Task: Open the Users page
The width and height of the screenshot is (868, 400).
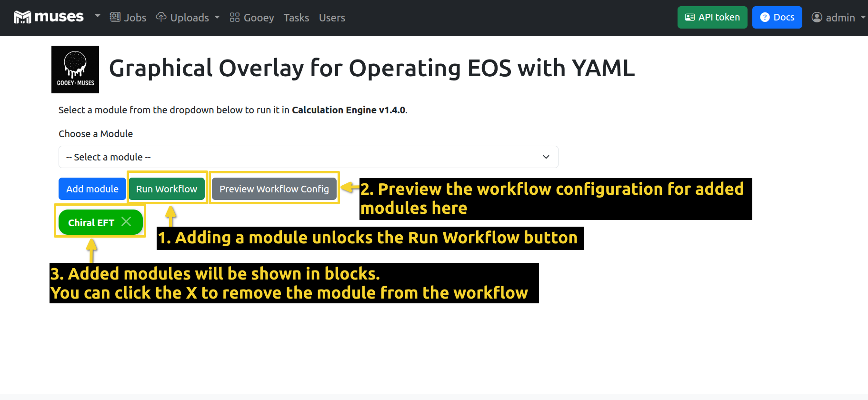Action: pyautogui.click(x=332, y=18)
